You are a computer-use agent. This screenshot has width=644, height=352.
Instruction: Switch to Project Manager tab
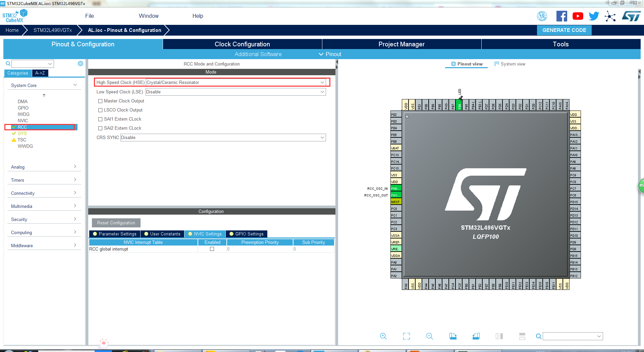coord(401,44)
